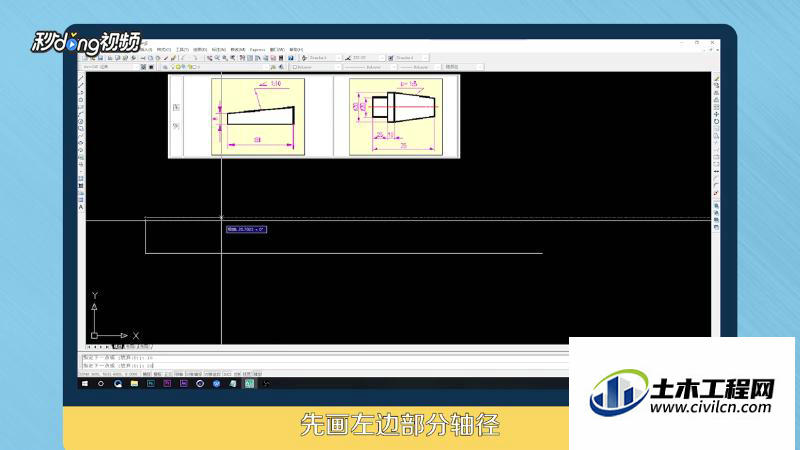The image size is (800, 450).
Task: Select the Polygon draw tool
Action: tap(81, 99)
